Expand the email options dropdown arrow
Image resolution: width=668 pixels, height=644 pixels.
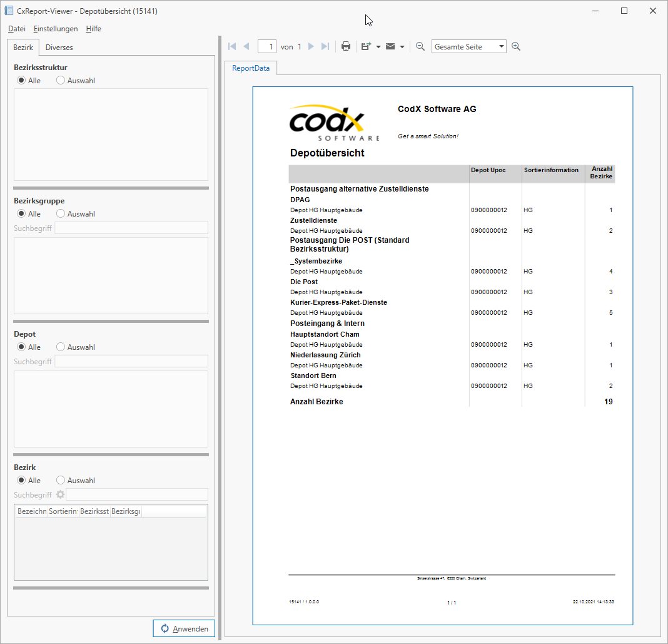[402, 47]
